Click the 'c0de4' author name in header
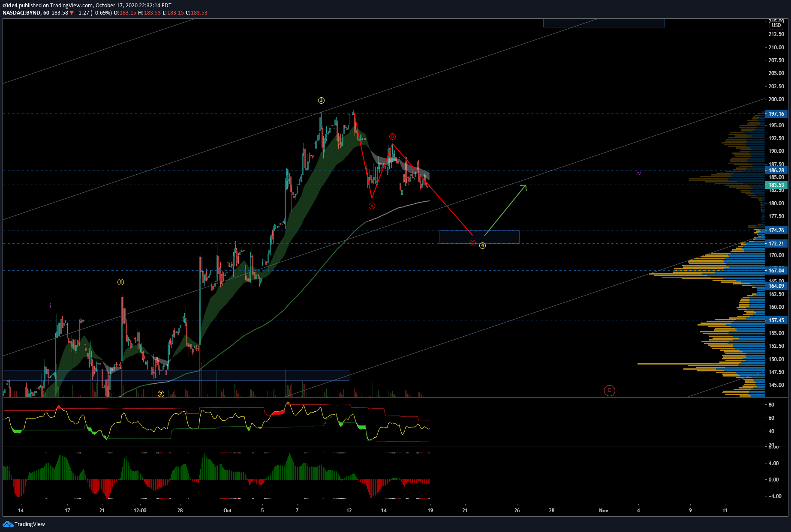The height and width of the screenshot is (532, 791). pos(10,6)
